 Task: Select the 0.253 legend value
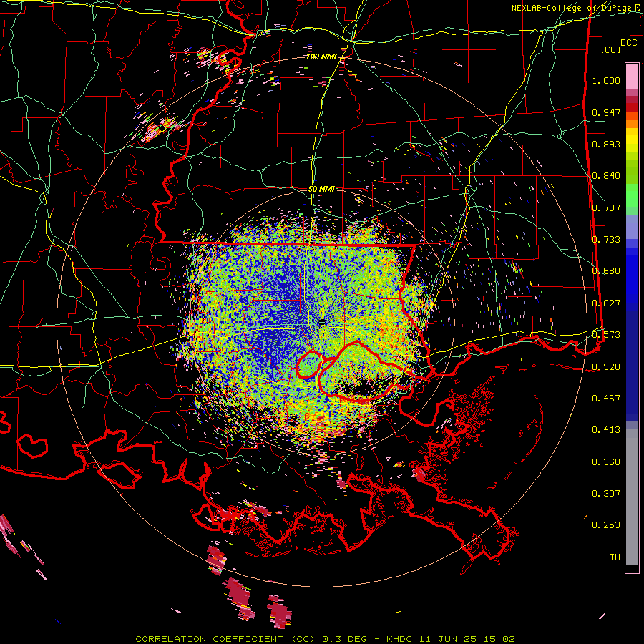606,525
